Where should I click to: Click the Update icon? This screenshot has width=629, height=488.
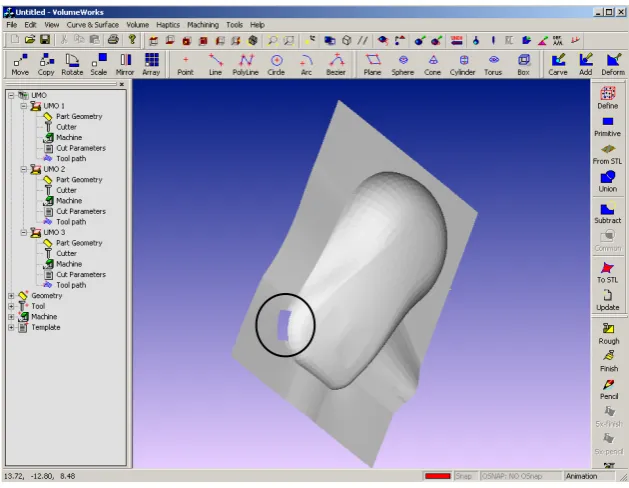pos(608,300)
